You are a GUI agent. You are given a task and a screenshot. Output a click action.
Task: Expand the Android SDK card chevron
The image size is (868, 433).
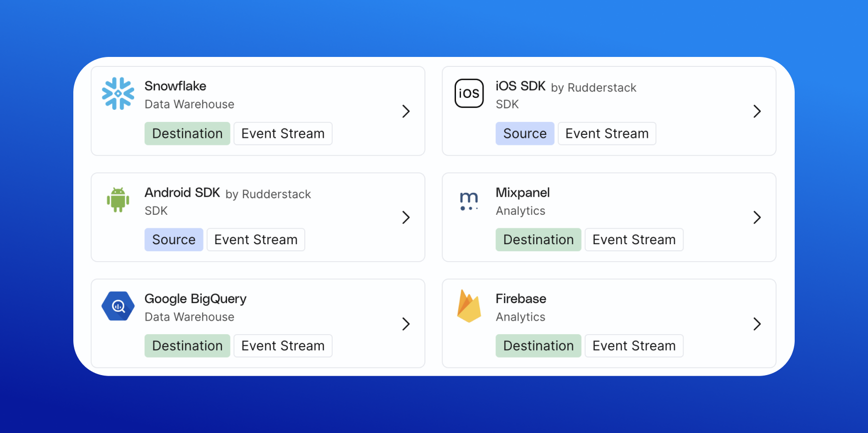406,217
